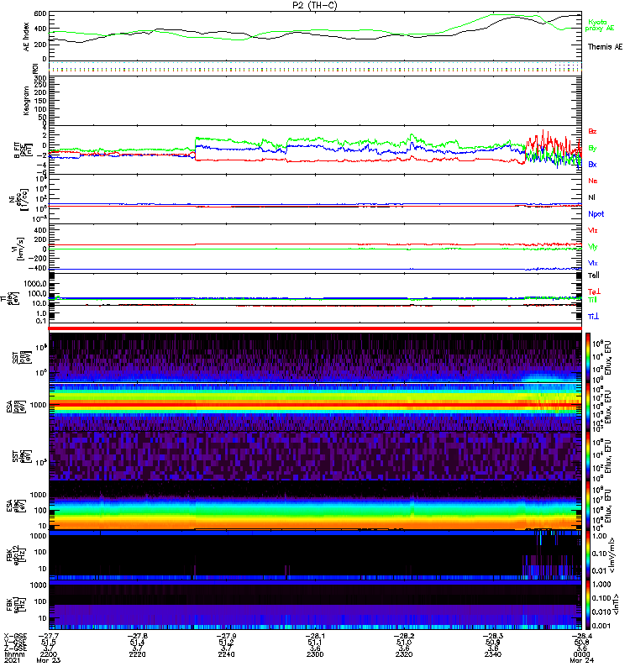Viewport: 630px width, 672px height.
Task: Select the black "Te||" temperature legend label
Action: click(594, 276)
